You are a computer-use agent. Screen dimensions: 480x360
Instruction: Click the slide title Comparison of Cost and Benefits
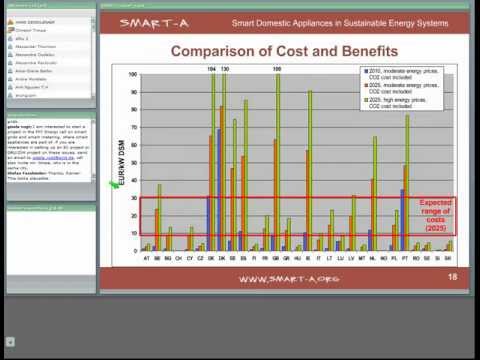[x=284, y=51]
